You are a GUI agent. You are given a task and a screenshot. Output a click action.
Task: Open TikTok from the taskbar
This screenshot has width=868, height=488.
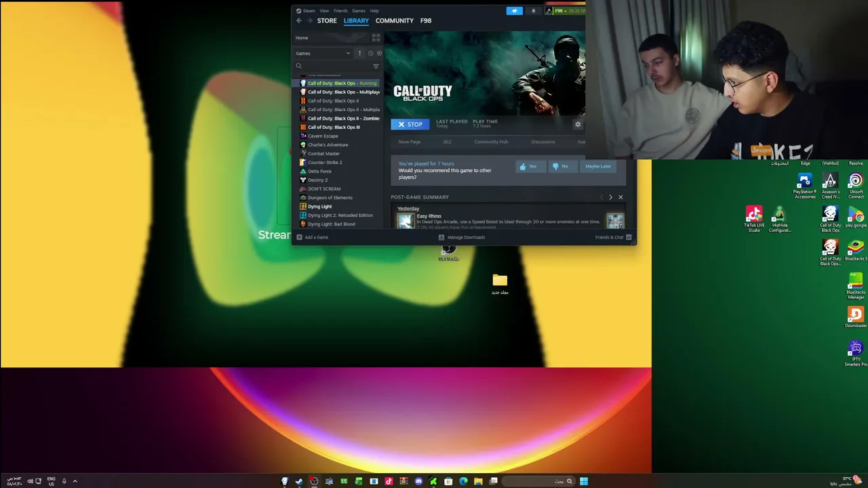(389, 482)
